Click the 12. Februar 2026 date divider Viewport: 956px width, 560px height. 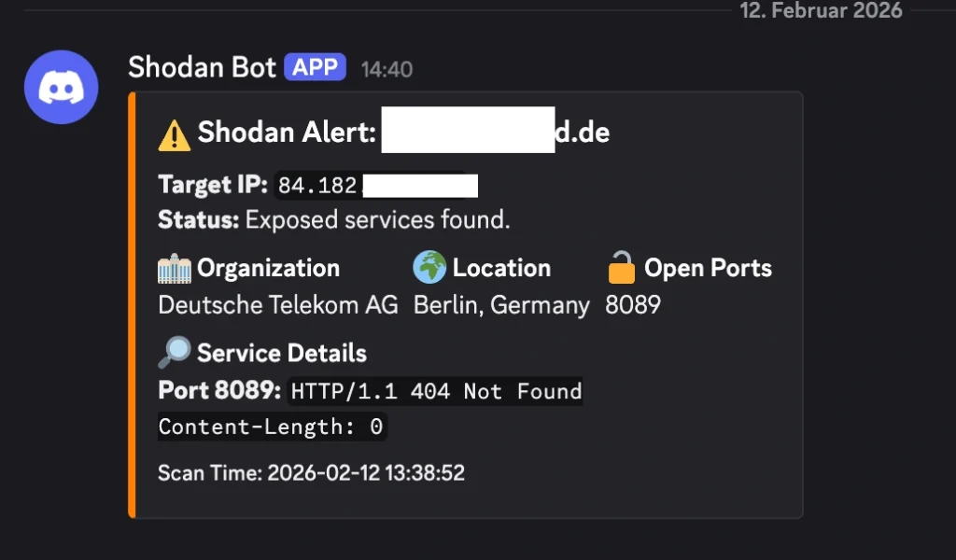(821, 11)
